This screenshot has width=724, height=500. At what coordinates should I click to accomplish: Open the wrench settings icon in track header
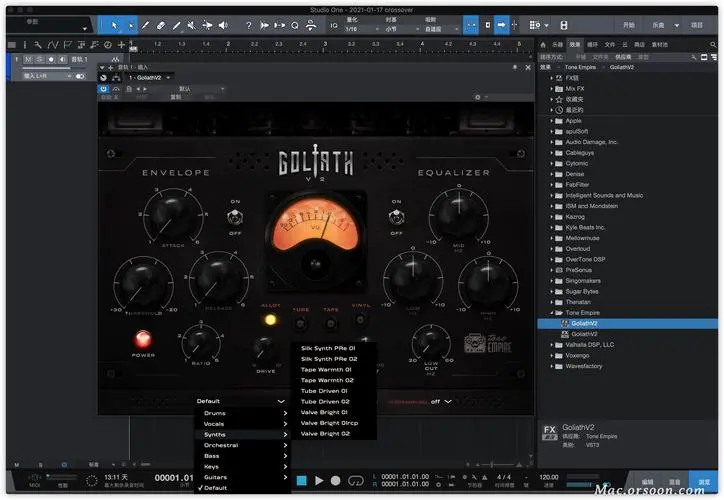[38, 45]
